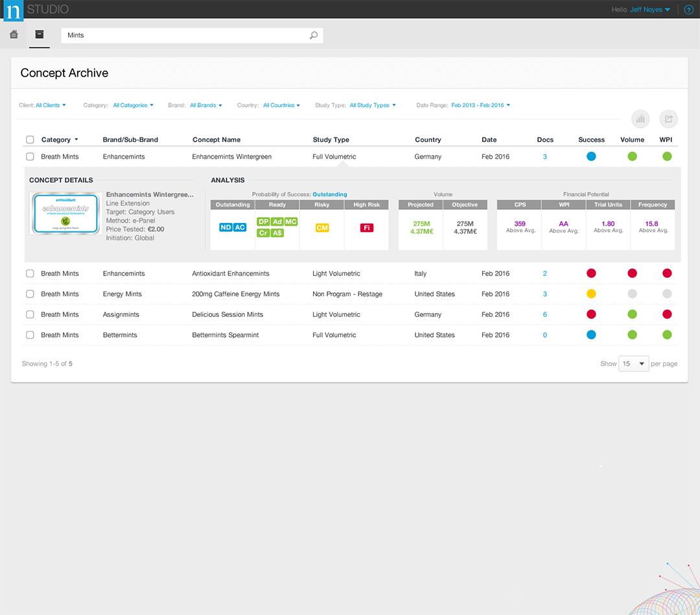Screen dimensions: 700x615
Task: Open the 6 docs link for Delicious Session Mints
Action: (x=544, y=315)
